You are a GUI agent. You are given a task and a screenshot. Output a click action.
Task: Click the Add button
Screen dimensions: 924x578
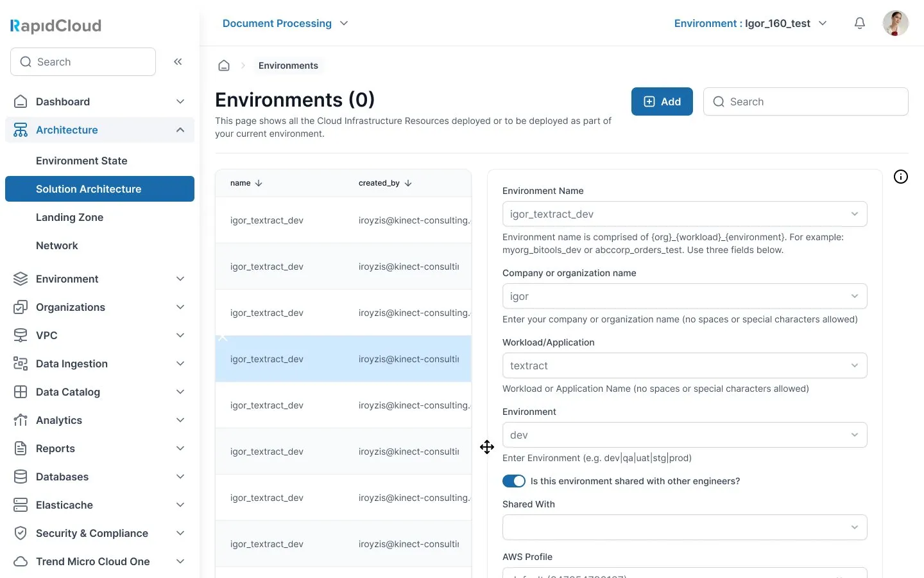point(662,101)
